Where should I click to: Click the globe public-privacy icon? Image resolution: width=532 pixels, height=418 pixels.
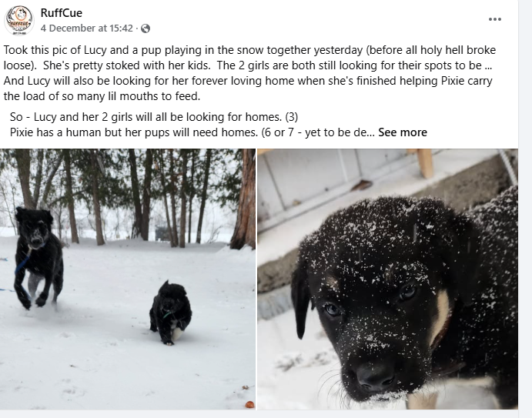tap(146, 28)
